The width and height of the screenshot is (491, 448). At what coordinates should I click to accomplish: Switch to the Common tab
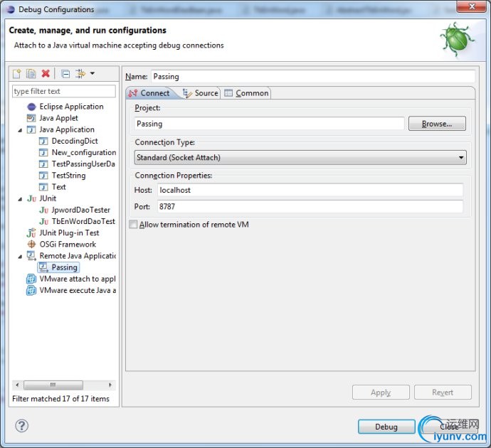(x=246, y=93)
